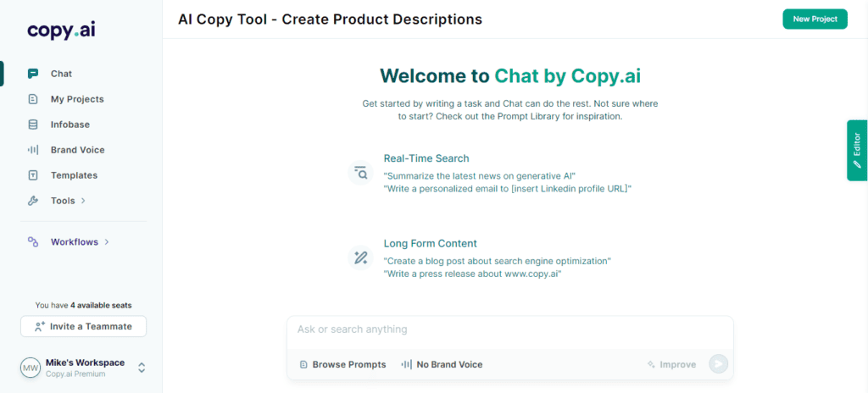The height and width of the screenshot is (393, 868).
Task: Click the Copy.ai Premium plan label
Action: [75, 374]
